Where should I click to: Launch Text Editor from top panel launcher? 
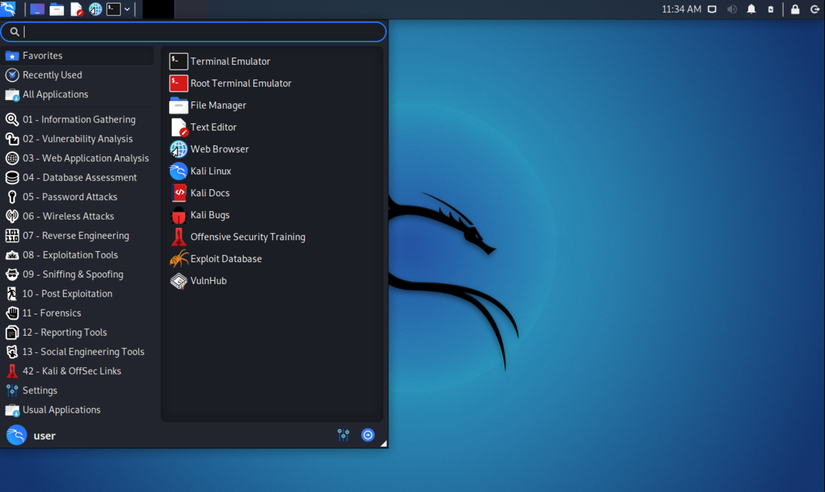coord(76,9)
